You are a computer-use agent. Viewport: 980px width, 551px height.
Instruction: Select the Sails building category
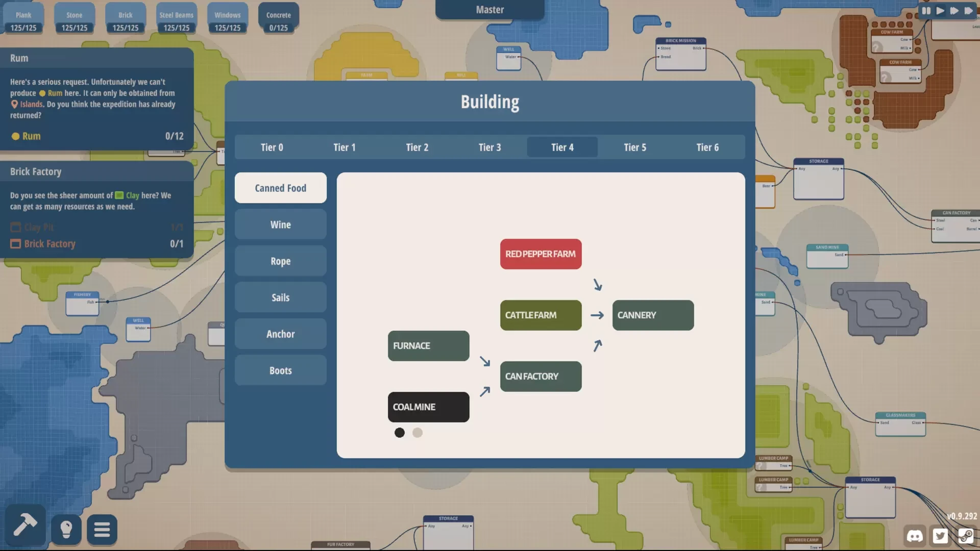point(280,297)
